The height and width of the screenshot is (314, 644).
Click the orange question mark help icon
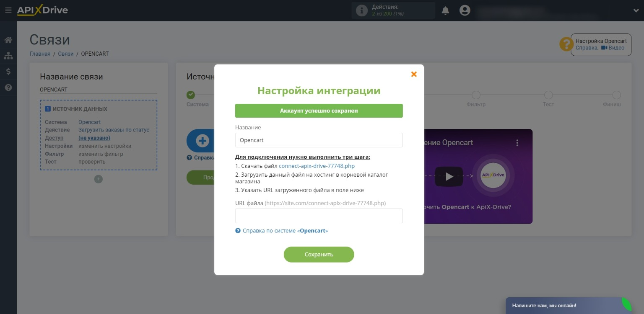(566, 44)
